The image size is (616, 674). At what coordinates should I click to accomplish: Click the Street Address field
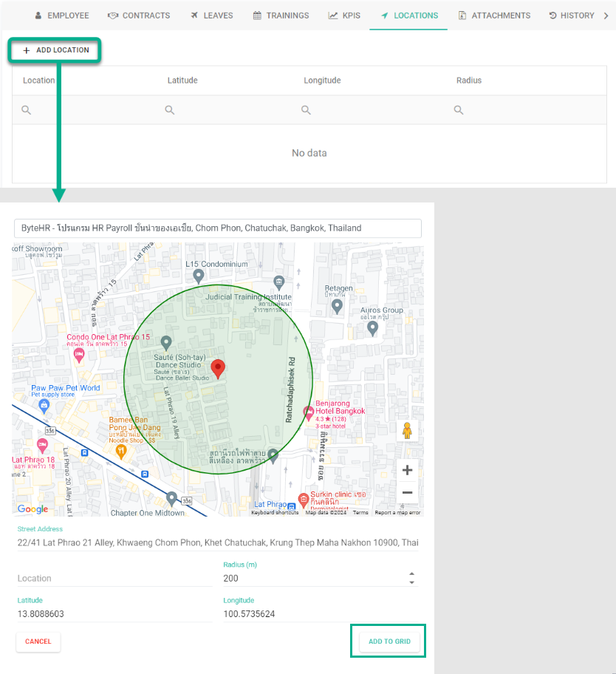click(218, 543)
